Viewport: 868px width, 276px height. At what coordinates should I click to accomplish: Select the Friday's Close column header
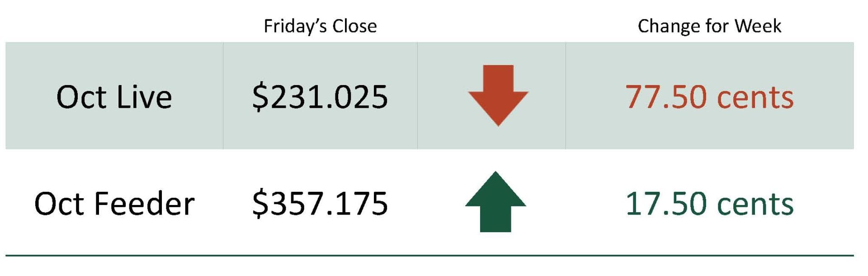(320, 26)
